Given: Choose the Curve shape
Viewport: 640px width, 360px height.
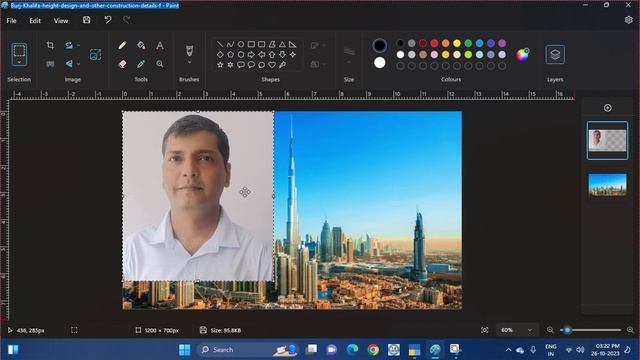Looking at the screenshot, I should (230, 44).
